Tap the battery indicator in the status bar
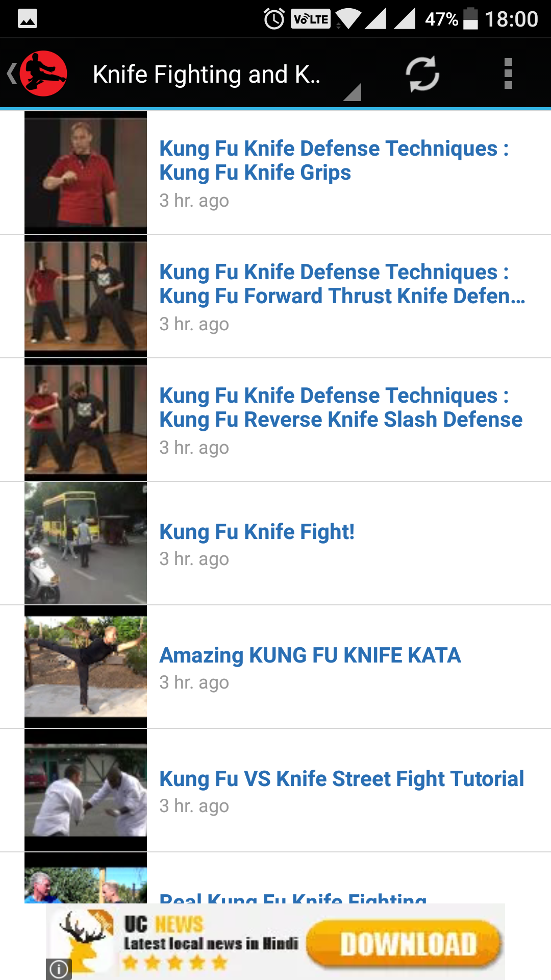Screen dimensions: 551x980 coord(470,19)
